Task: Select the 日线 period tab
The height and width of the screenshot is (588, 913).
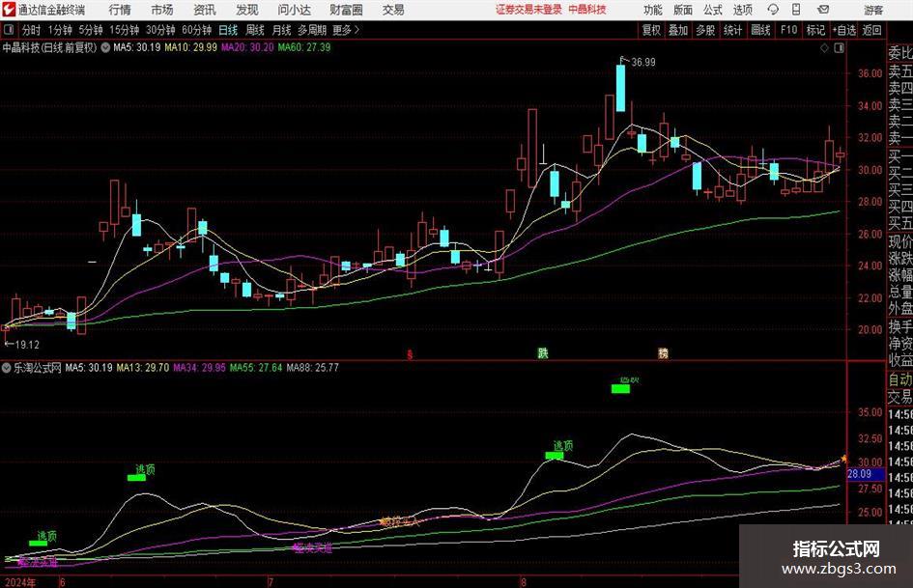Action: click(228, 30)
